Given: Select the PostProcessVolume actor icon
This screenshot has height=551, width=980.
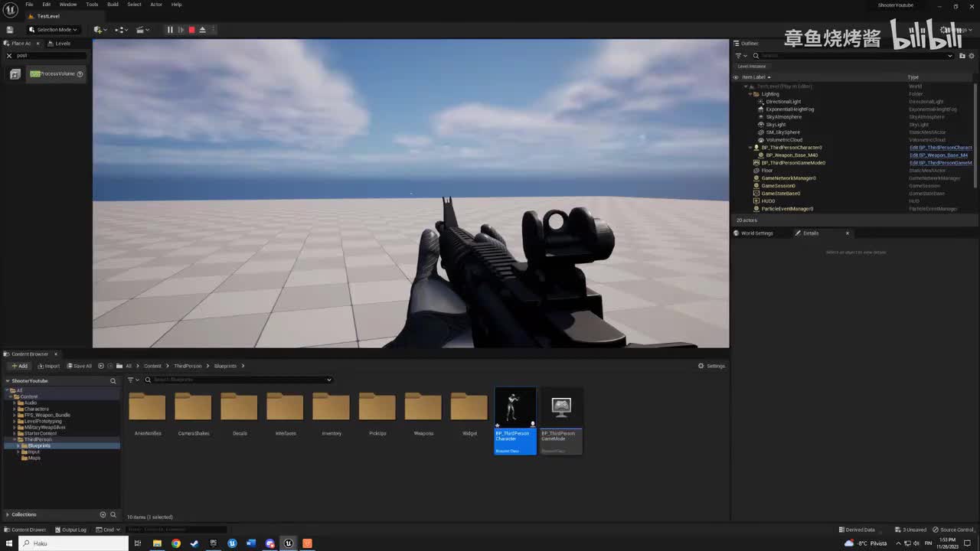Looking at the screenshot, I should click(15, 73).
